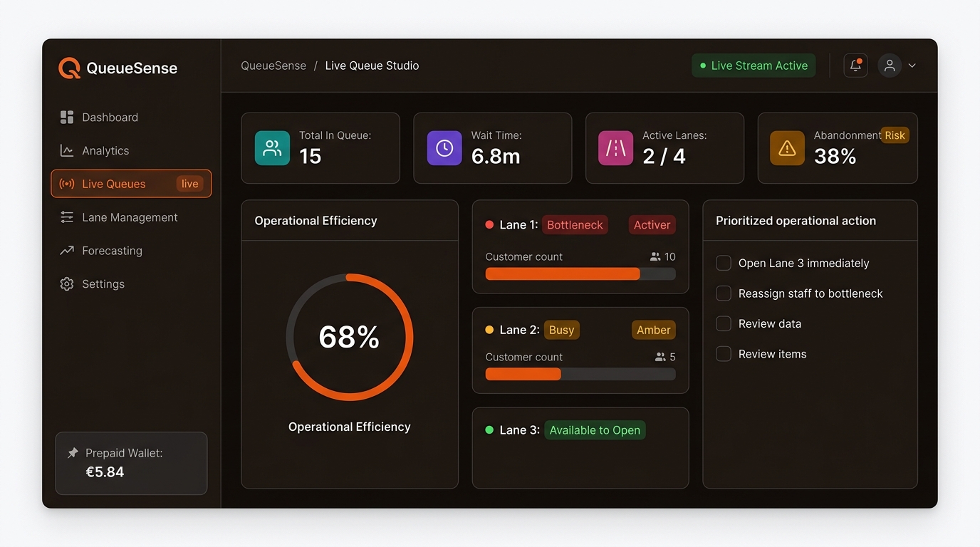Click the 'Prioritized operational action' heading
This screenshot has height=547, width=980.
(x=796, y=221)
